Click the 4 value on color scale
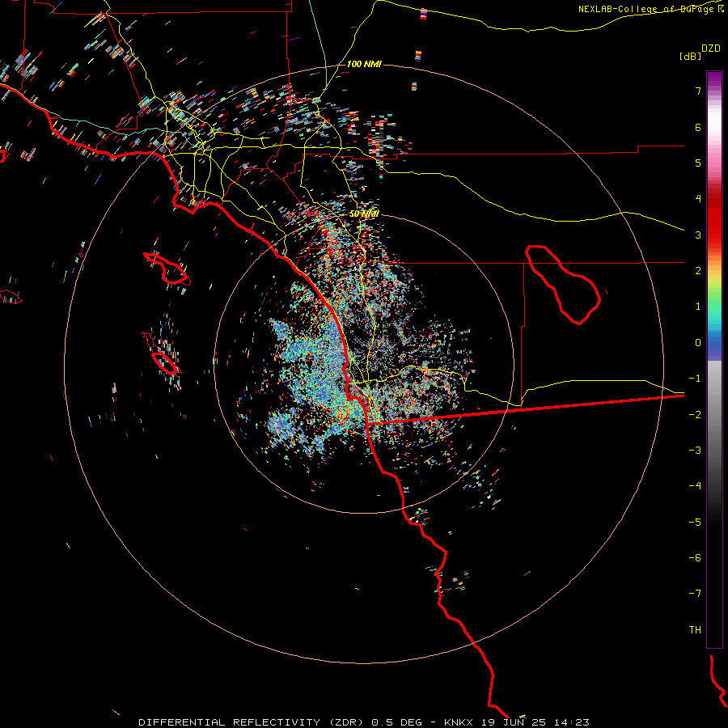 tap(698, 199)
